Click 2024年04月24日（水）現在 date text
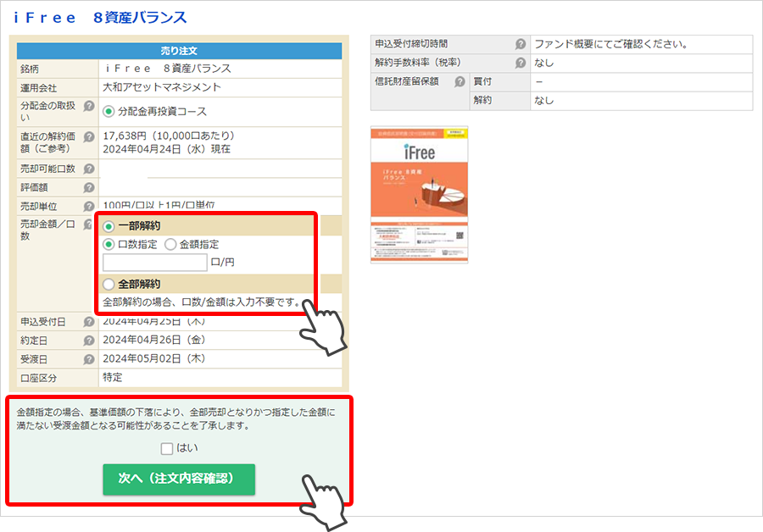 coord(166,149)
